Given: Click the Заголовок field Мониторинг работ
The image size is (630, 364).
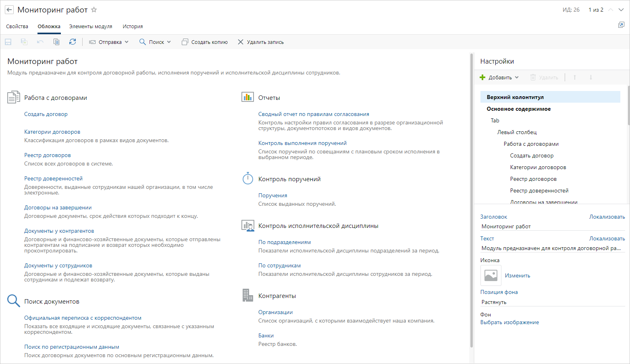Looking at the screenshot, I should click(553, 226).
